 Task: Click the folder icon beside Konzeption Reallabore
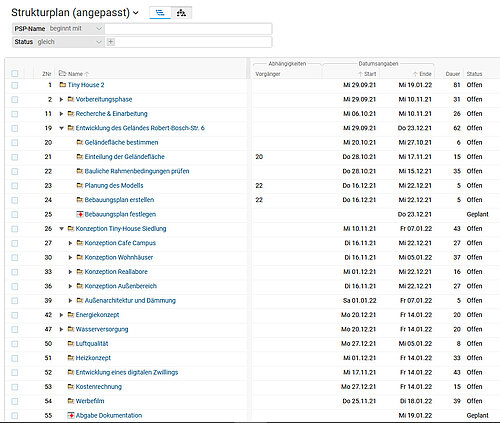click(80, 272)
